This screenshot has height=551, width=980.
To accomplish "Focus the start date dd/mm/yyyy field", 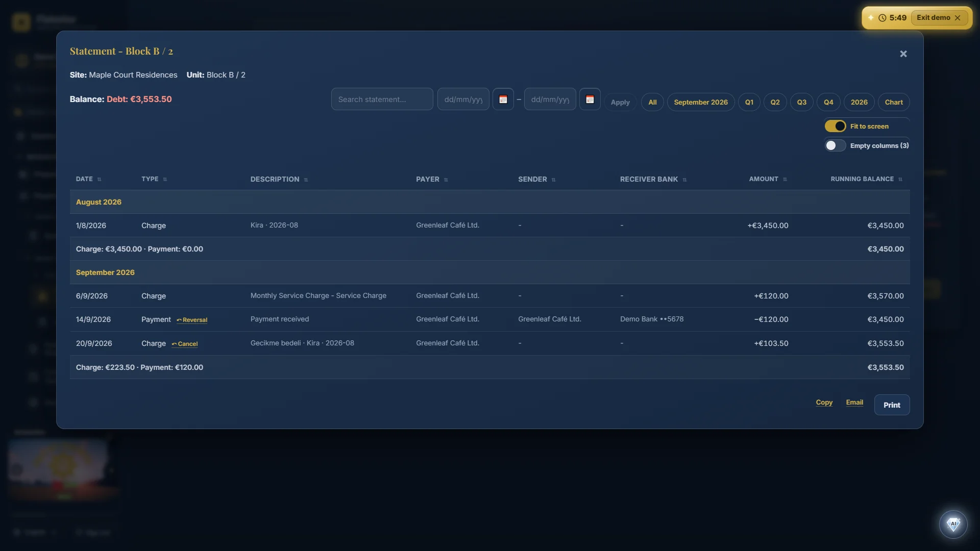I will tap(463, 99).
